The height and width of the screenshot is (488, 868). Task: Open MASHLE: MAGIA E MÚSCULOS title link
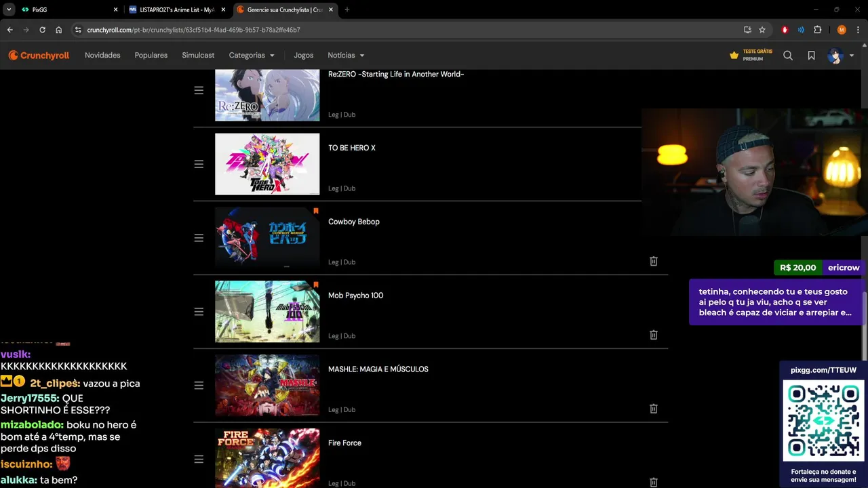point(378,369)
